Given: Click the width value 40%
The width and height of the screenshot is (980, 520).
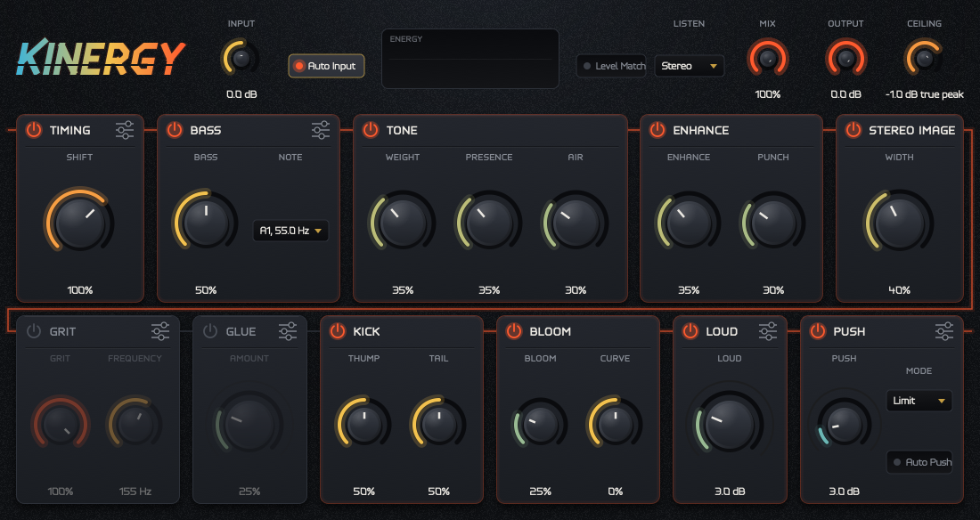Looking at the screenshot, I should [900, 290].
